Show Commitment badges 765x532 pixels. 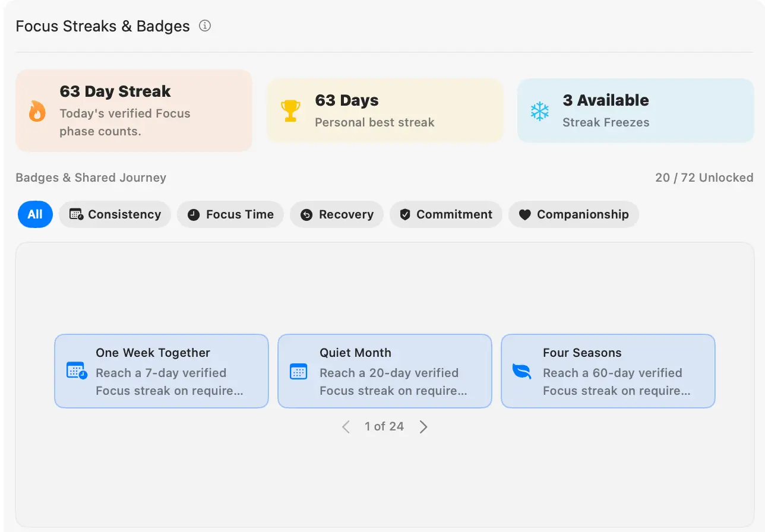click(x=446, y=214)
